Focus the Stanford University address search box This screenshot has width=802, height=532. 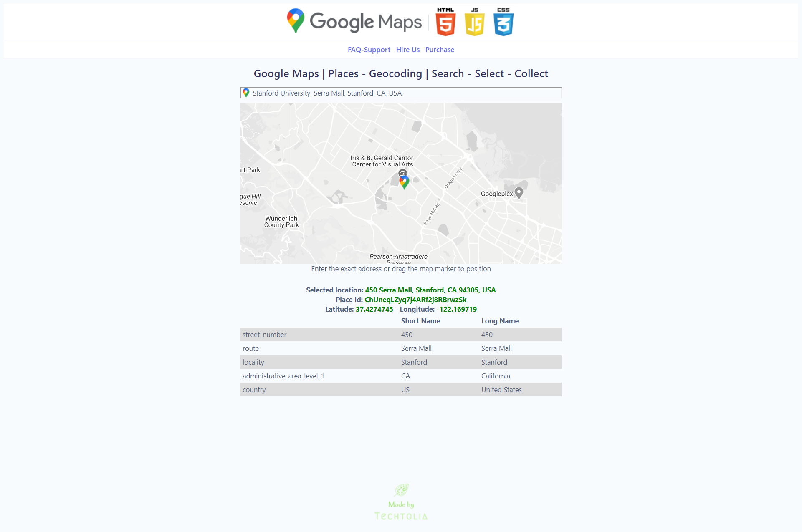point(401,93)
